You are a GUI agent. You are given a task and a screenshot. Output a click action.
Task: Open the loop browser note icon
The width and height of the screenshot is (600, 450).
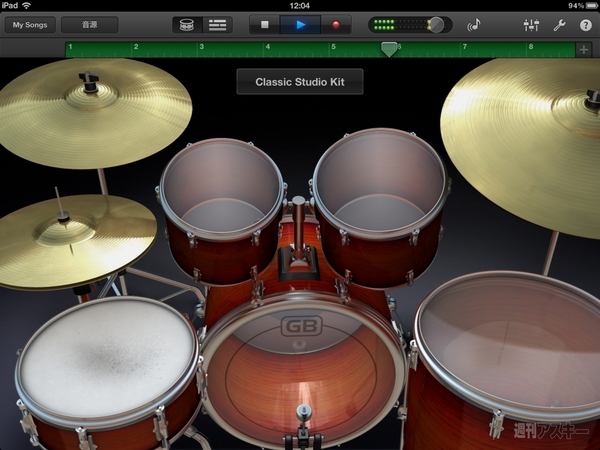pyautogui.click(x=474, y=25)
